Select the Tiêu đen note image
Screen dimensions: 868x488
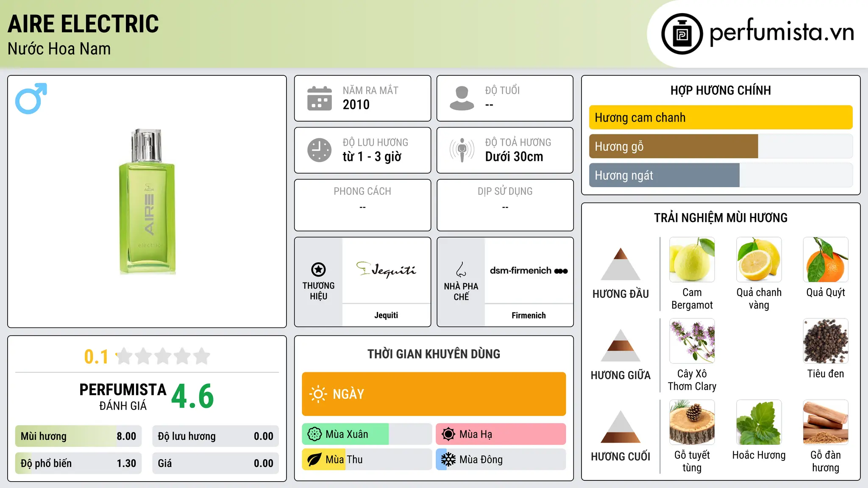pyautogui.click(x=826, y=341)
